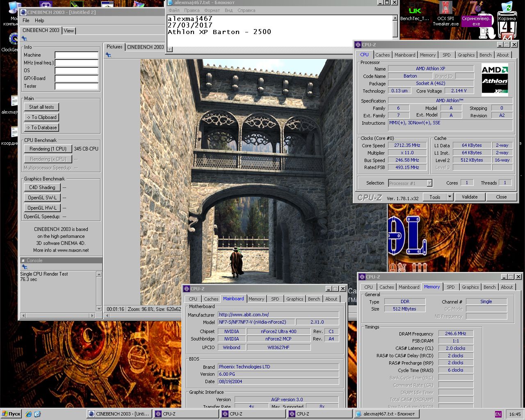Screen dimensions: 525x420
Task: Click the To Database button
Action: pos(41,128)
